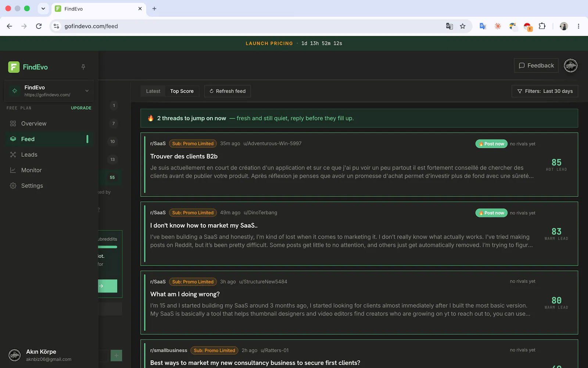
Task: Click user u/DinoTerbang
Action: 261,213
